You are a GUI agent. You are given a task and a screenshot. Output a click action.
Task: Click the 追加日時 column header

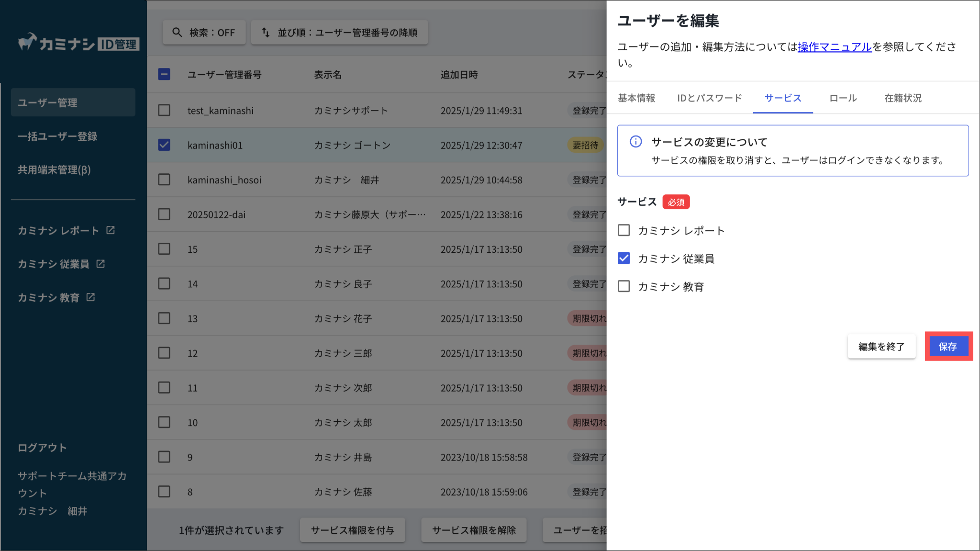[x=459, y=75]
